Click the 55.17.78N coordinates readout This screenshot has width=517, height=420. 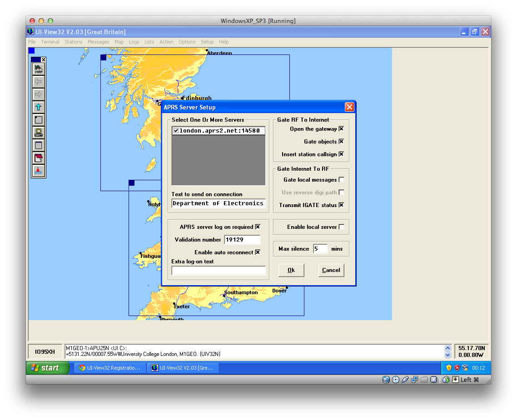pos(472,348)
